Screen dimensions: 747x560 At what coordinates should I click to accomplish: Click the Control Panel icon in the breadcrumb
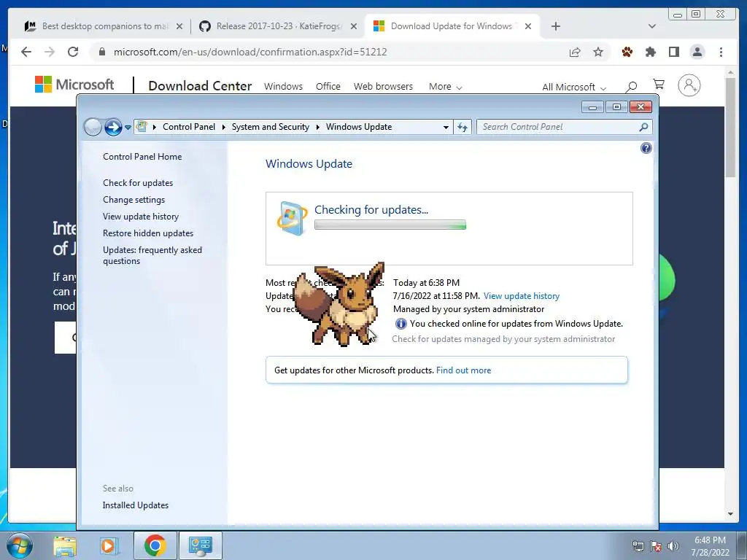[142, 127]
